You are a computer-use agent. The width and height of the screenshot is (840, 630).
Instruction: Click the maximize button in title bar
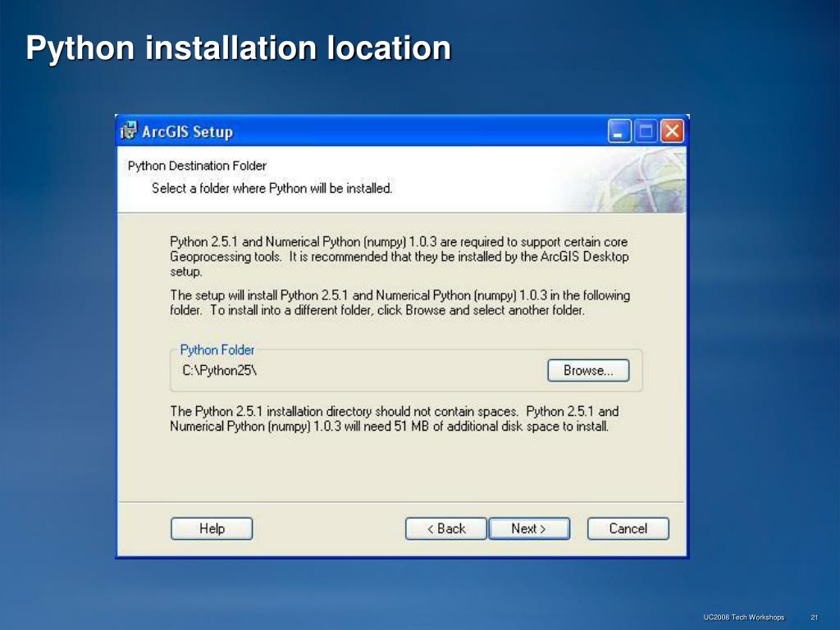click(x=646, y=131)
